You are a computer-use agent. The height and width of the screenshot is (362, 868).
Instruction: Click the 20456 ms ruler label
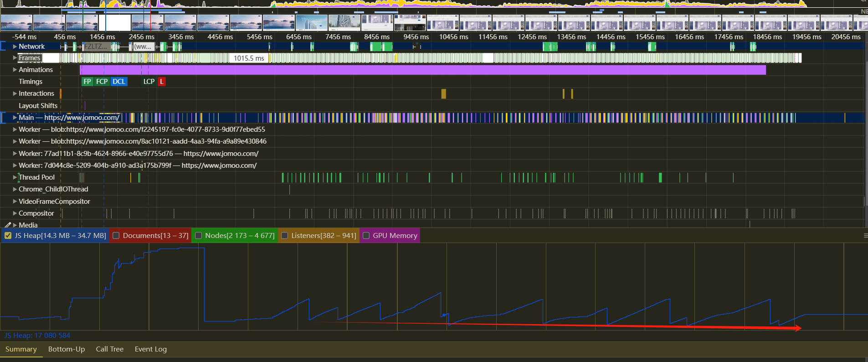pyautogui.click(x=846, y=37)
